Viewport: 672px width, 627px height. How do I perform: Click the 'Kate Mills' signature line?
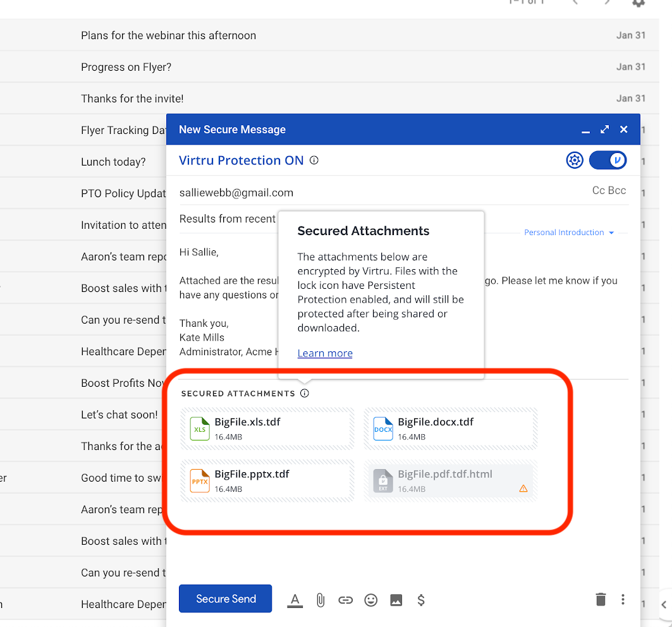[202, 338]
